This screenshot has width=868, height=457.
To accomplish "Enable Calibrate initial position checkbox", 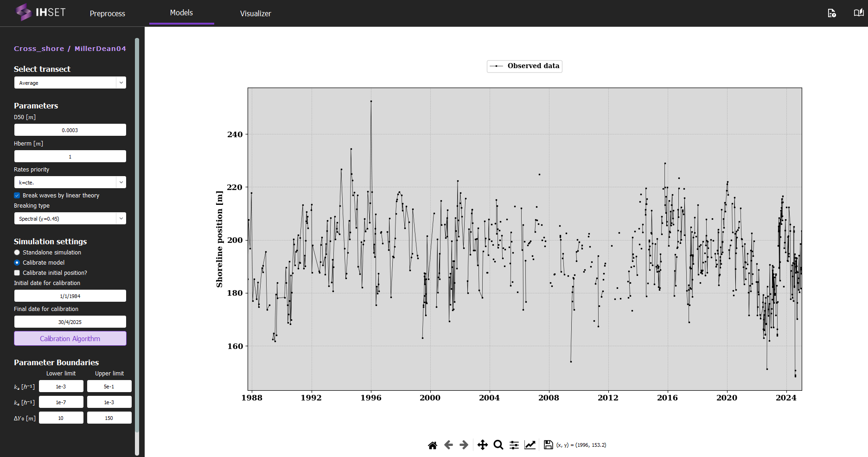I will pos(17,273).
